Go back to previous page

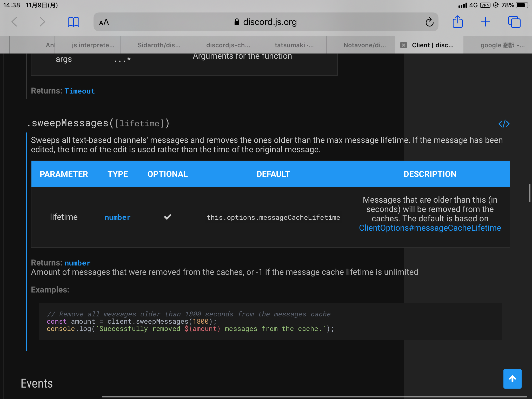tap(15, 22)
